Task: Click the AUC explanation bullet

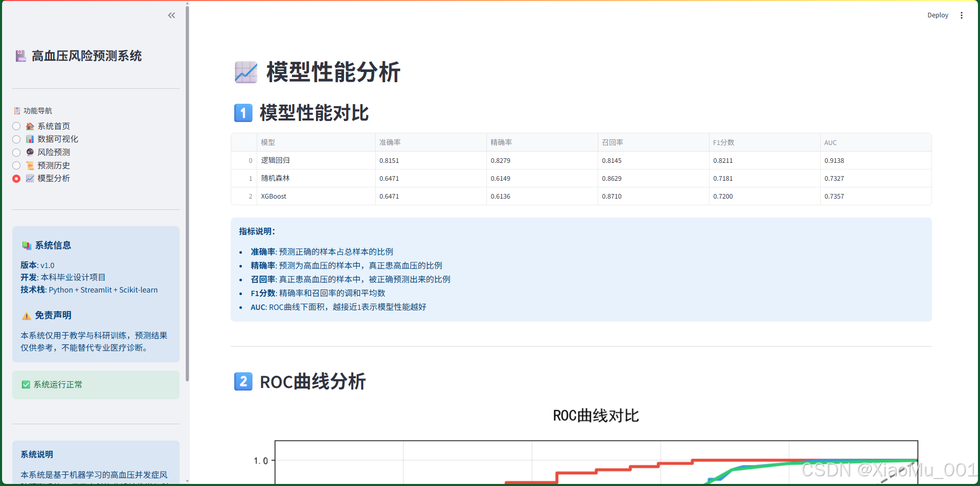Action: click(338, 307)
